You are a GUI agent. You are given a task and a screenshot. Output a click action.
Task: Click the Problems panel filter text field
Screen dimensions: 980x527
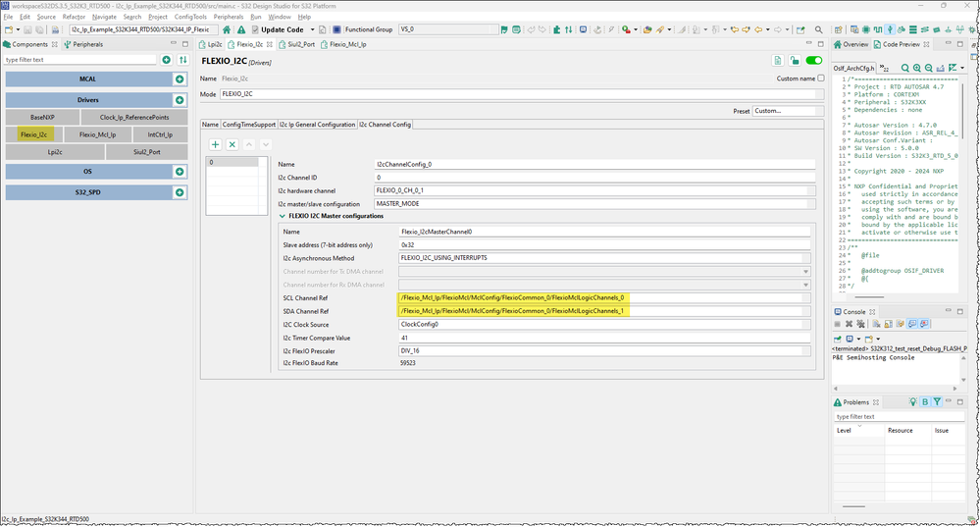point(899,416)
